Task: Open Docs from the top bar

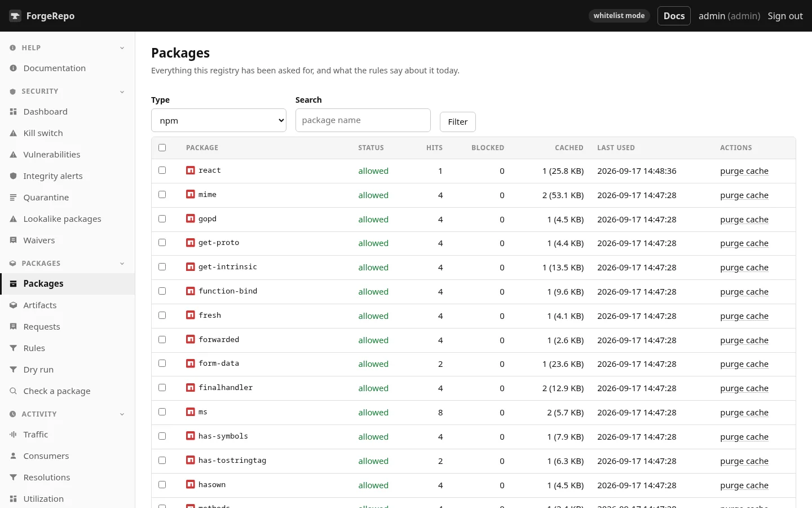Action: pyautogui.click(x=674, y=16)
